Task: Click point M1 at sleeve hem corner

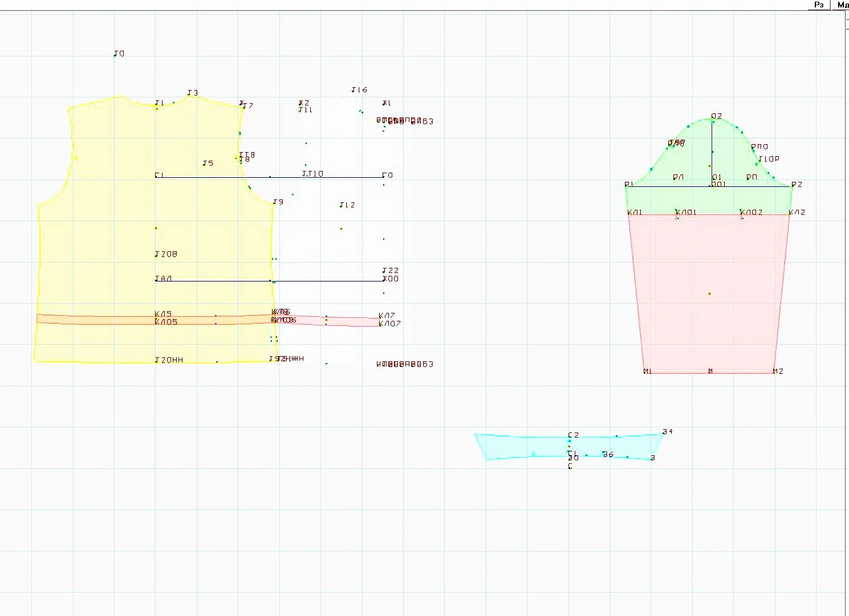Action: pyautogui.click(x=644, y=373)
